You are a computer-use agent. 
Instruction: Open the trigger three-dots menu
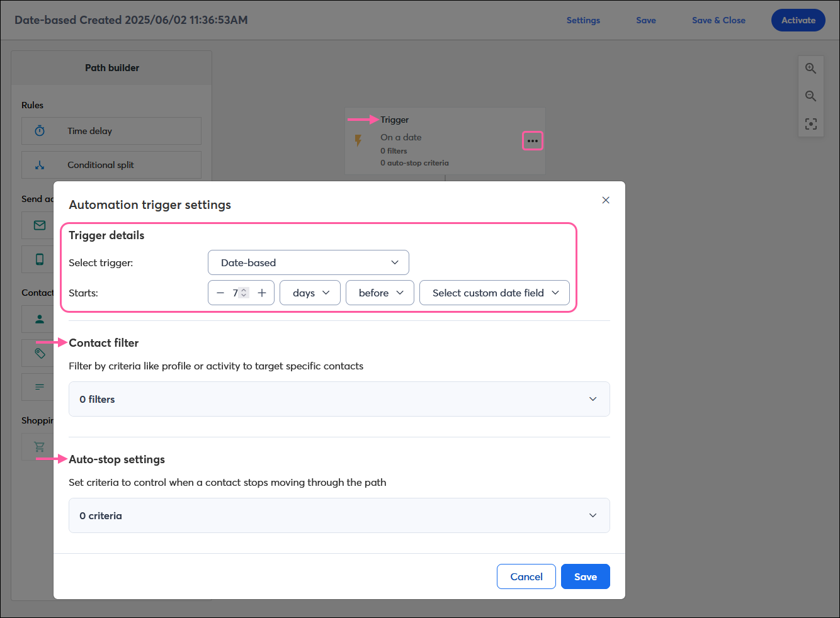(x=533, y=141)
